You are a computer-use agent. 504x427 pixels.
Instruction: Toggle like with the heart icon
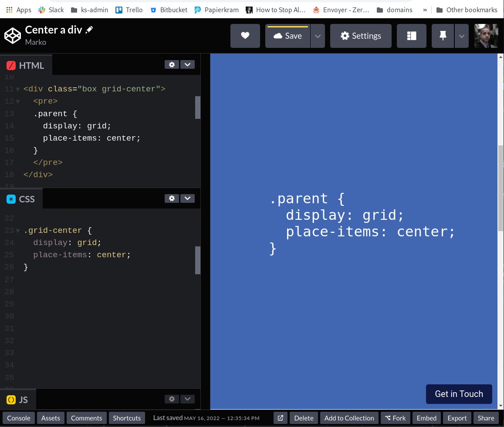coord(245,36)
